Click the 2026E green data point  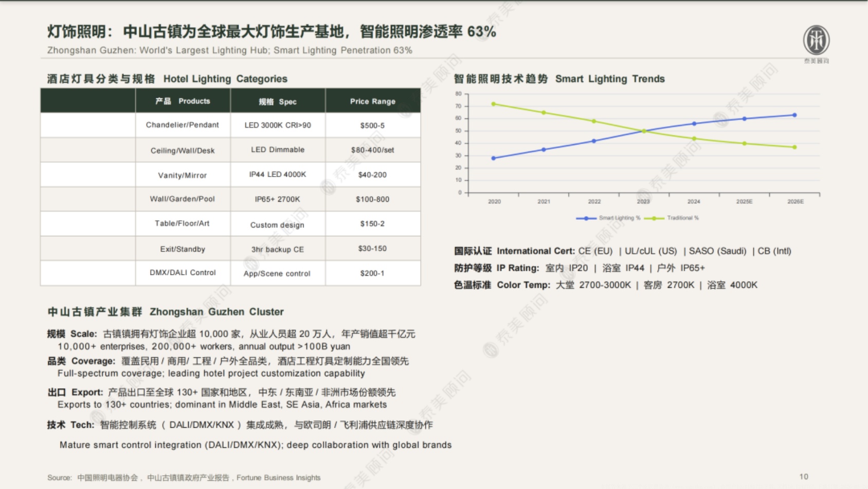click(x=794, y=147)
